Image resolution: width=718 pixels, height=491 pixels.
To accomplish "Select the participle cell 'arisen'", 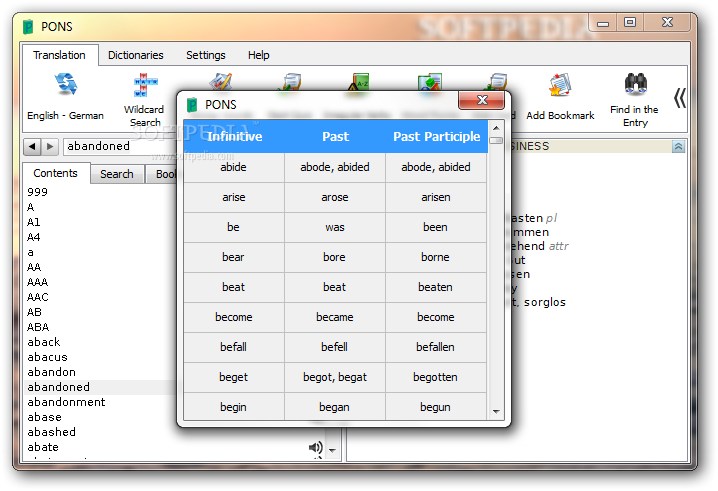I will click(436, 197).
